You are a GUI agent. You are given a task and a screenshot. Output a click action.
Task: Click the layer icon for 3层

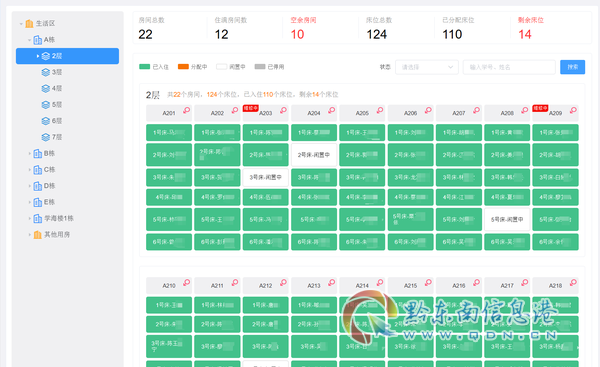point(46,72)
